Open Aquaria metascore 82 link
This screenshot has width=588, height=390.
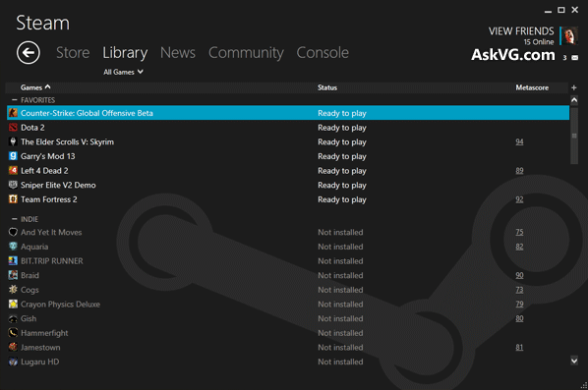pos(519,247)
